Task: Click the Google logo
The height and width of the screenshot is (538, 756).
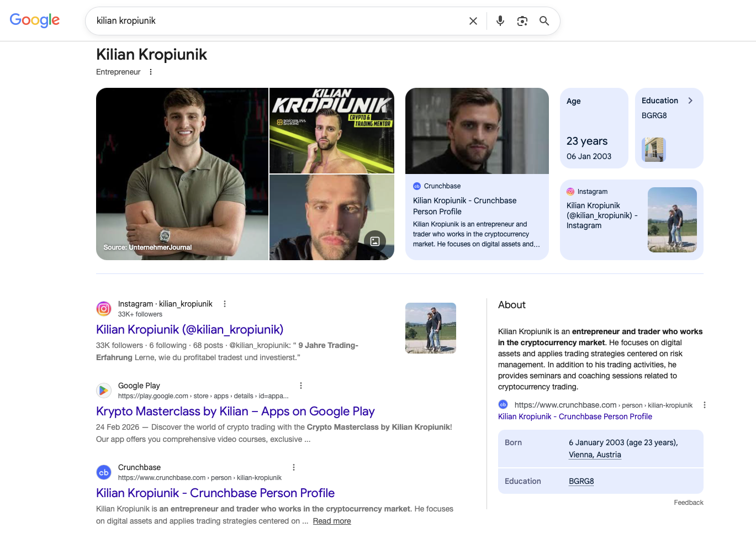Action: [35, 20]
